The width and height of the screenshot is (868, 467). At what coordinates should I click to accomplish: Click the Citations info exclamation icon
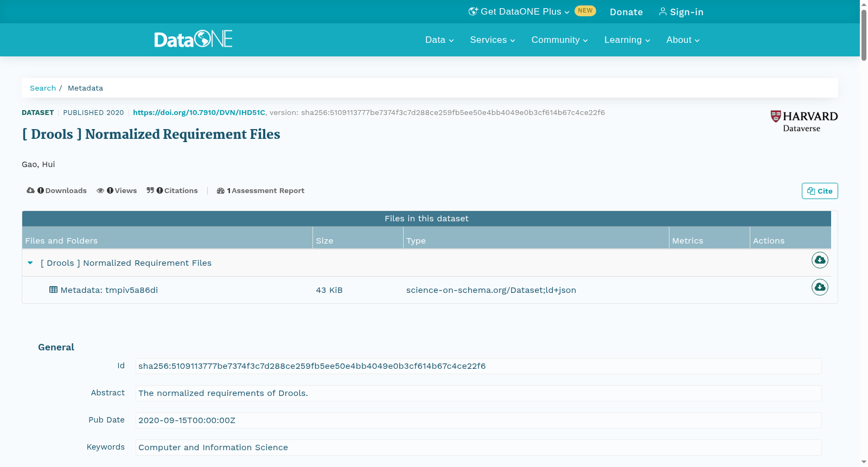coord(159,190)
